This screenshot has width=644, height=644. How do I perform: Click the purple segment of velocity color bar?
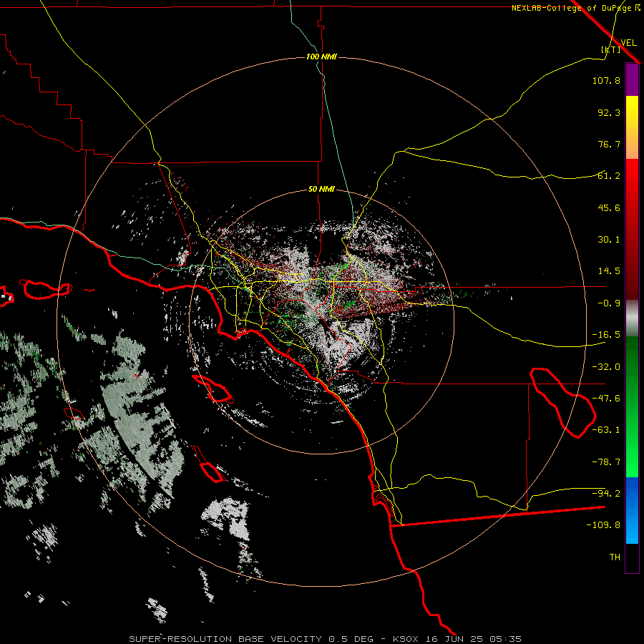coord(632,79)
